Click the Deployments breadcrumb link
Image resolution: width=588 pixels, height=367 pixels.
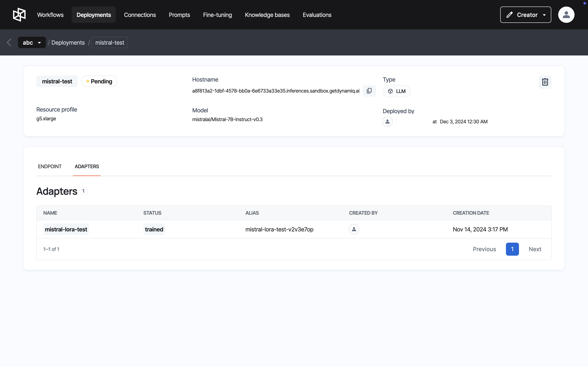pyautogui.click(x=68, y=42)
